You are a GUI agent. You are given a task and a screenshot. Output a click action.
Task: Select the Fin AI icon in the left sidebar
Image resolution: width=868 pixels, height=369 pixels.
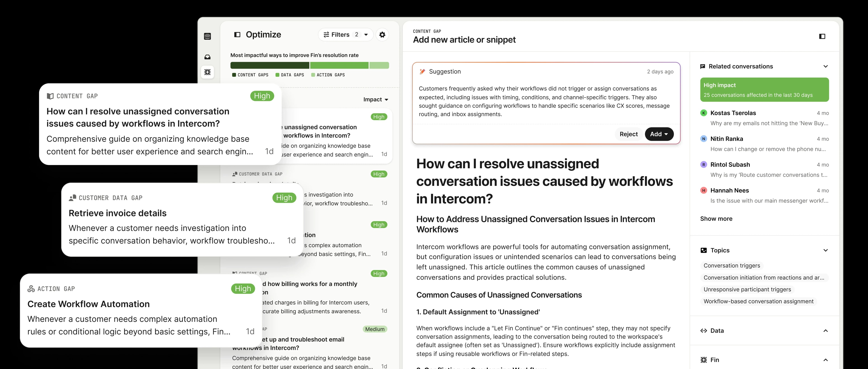[207, 72]
